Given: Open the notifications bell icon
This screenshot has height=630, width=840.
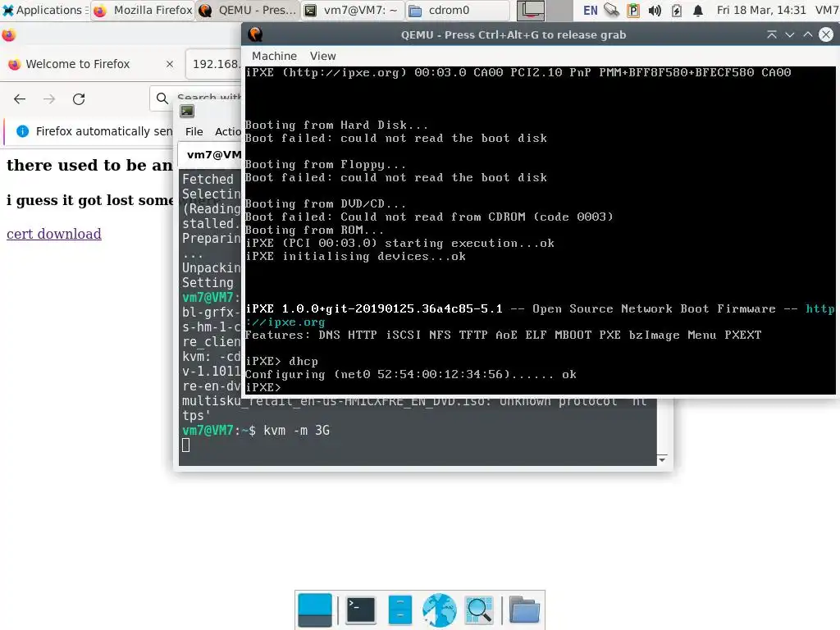Looking at the screenshot, I should [x=697, y=10].
